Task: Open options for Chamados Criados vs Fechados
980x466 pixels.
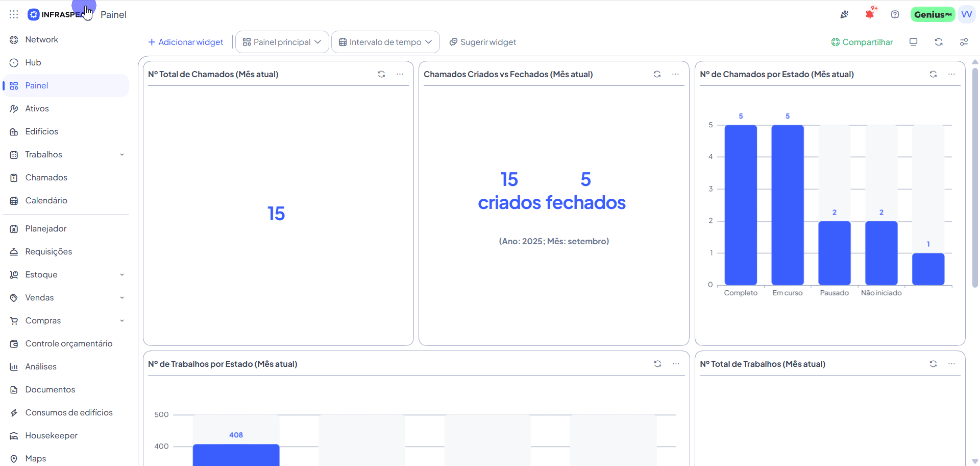Action: click(675, 74)
